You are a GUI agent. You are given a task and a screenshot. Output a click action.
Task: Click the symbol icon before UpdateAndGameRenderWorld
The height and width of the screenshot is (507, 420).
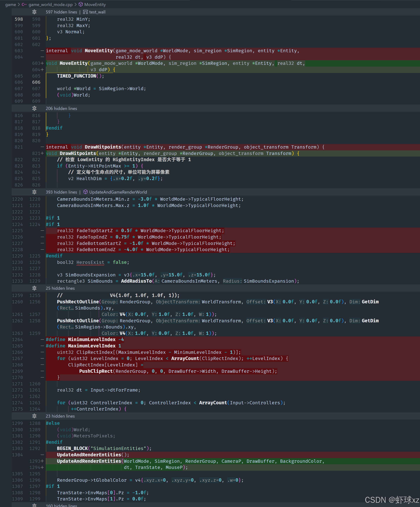[85, 192]
